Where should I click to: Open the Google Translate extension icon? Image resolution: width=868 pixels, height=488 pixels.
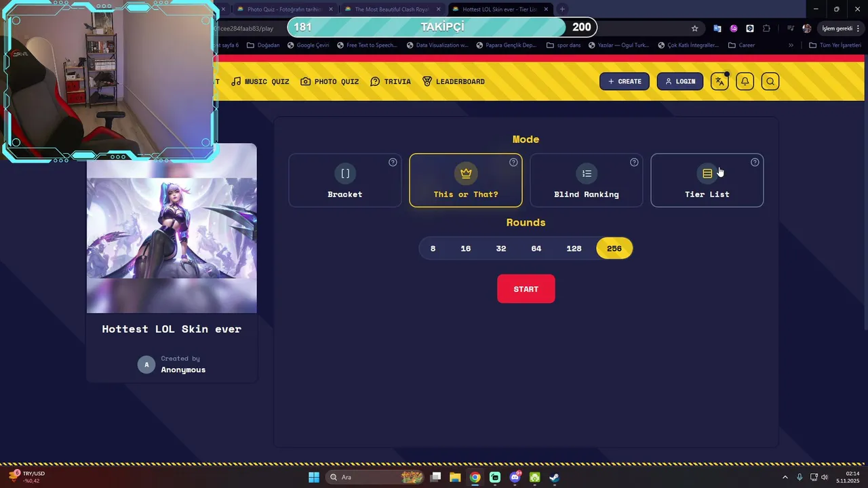(x=717, y=28)
